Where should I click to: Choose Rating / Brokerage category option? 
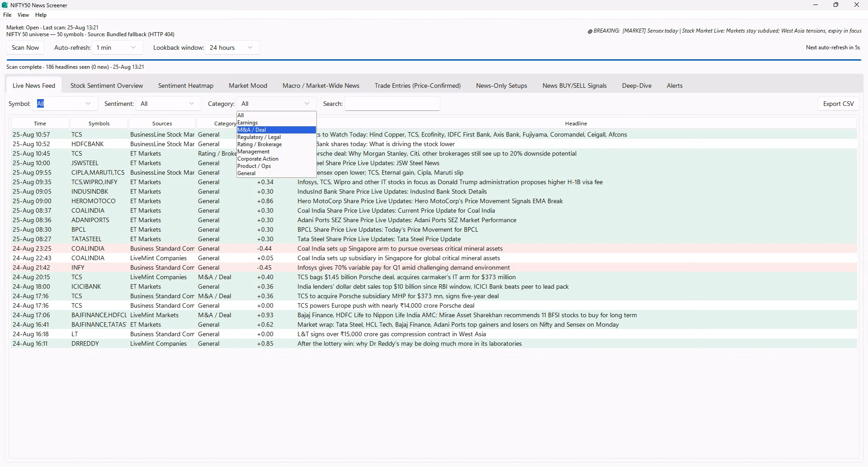pos(276,144)
